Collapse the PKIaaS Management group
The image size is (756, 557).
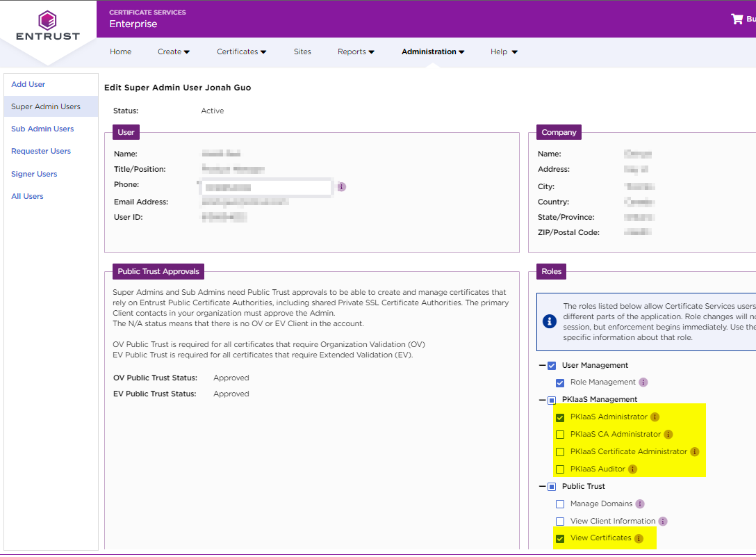[x=542, y=400]
